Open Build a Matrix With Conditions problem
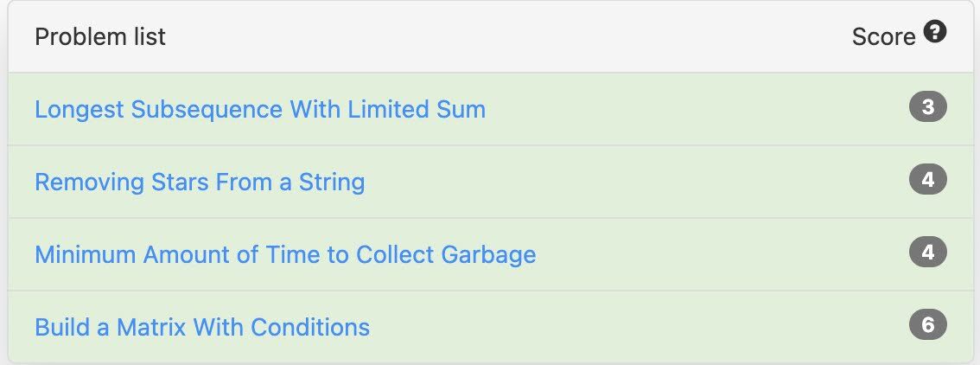 (x=202, y=327)
